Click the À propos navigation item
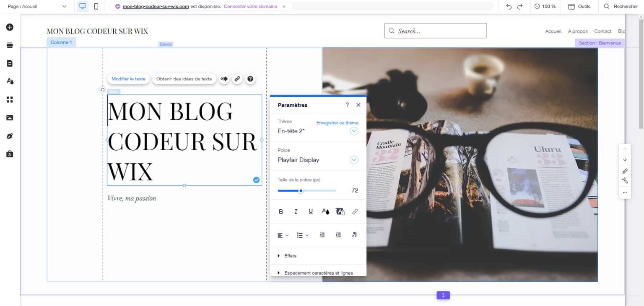Image resolution: width=644 pixels, height=306 pixels. coord(577,31)
